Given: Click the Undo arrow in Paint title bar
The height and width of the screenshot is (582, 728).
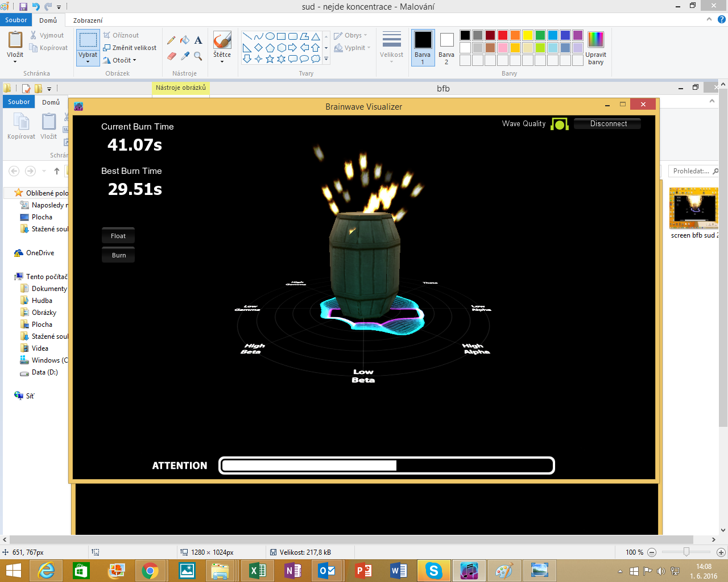Looking at the screenshot, I should tap(36, 7).
